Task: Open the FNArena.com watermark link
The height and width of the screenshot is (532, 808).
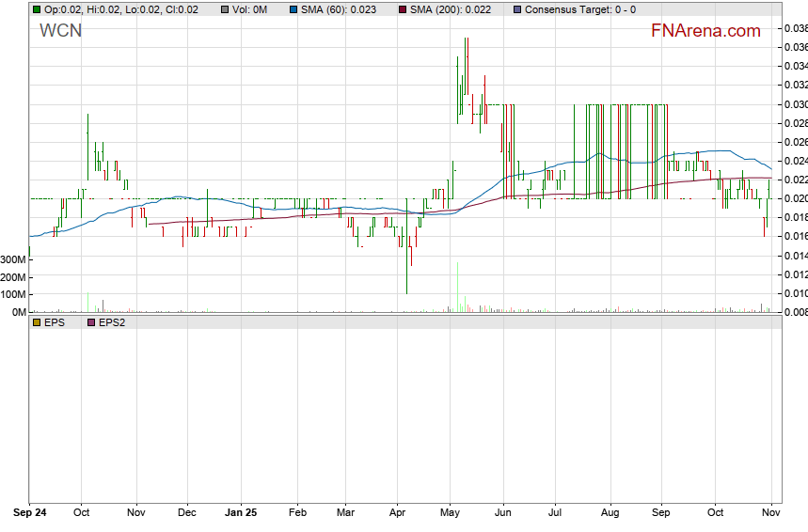Action: point(705,31)
